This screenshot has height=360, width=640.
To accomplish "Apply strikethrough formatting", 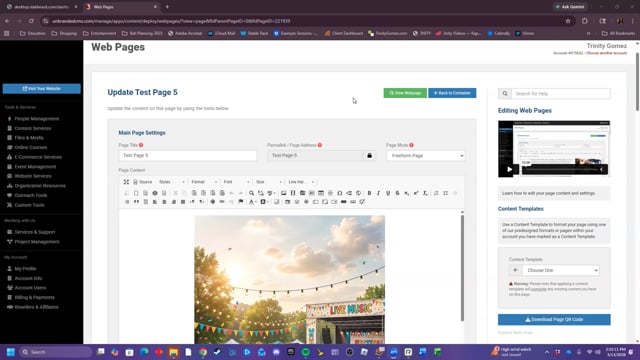I will (x=397, y=193).
